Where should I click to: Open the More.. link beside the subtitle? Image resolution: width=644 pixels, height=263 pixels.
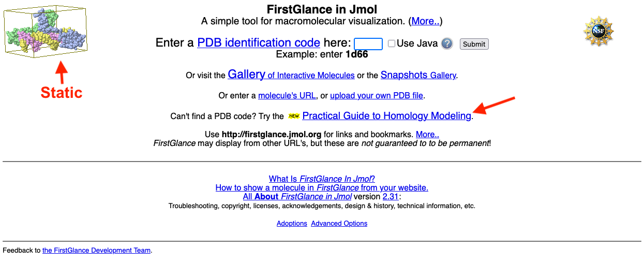tap(425, 21)
